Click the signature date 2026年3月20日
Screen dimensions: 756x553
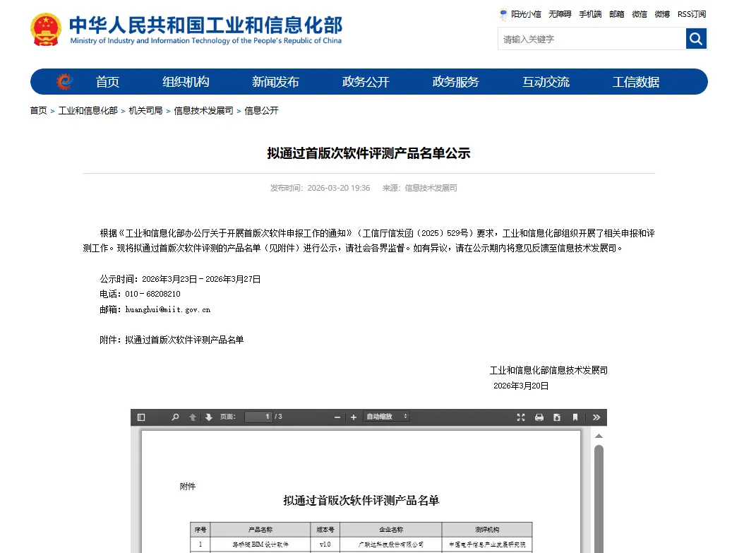click(x=521, y=386)
